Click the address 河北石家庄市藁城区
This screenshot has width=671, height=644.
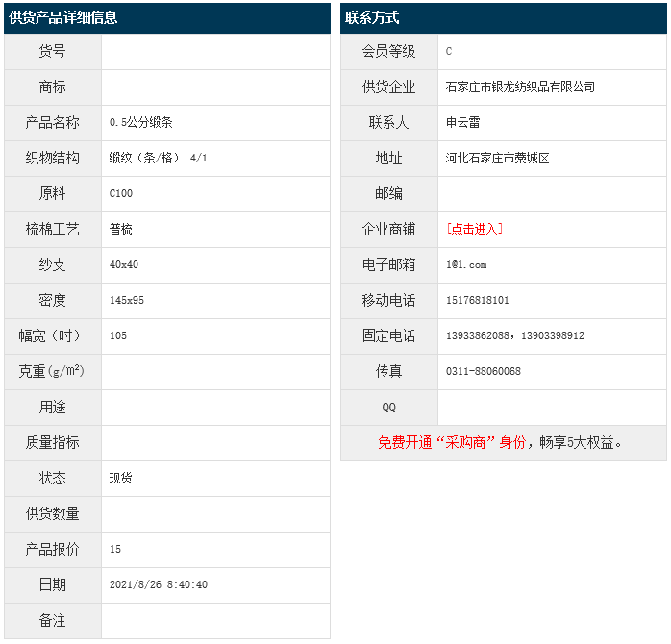click(x=497, y=158)
